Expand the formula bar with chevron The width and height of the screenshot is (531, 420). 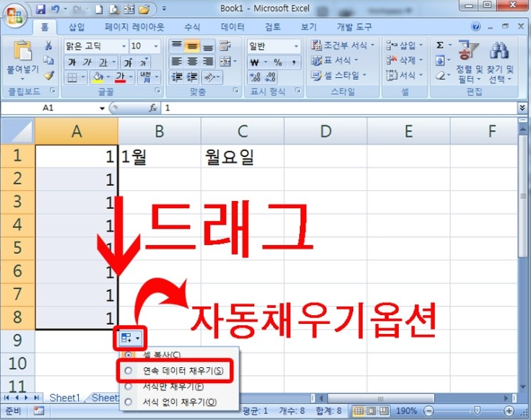522,108
